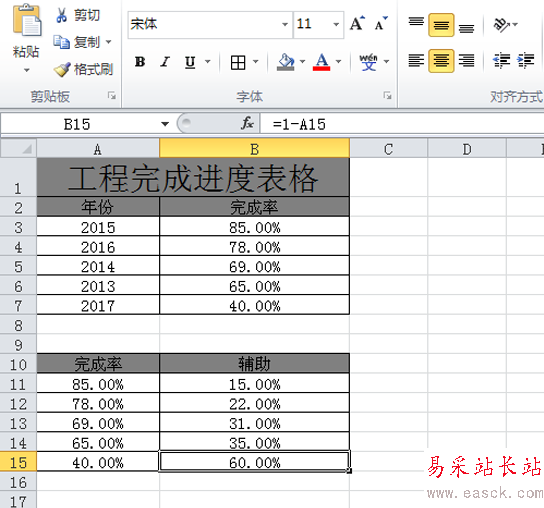Toggle Italic formatting

point(165,62)
